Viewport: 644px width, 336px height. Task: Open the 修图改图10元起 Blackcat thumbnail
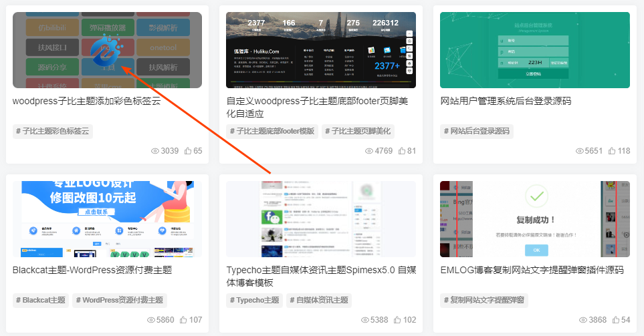coord(107,219)
